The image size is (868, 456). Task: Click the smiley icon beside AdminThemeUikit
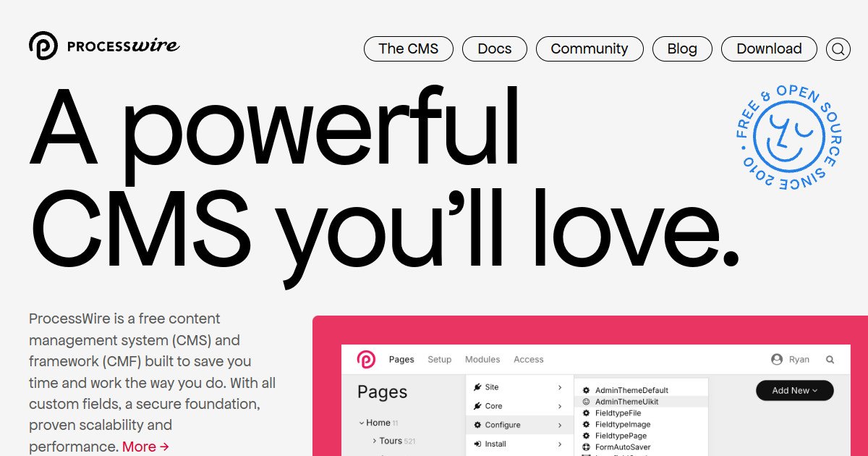[x=587, y=402]
